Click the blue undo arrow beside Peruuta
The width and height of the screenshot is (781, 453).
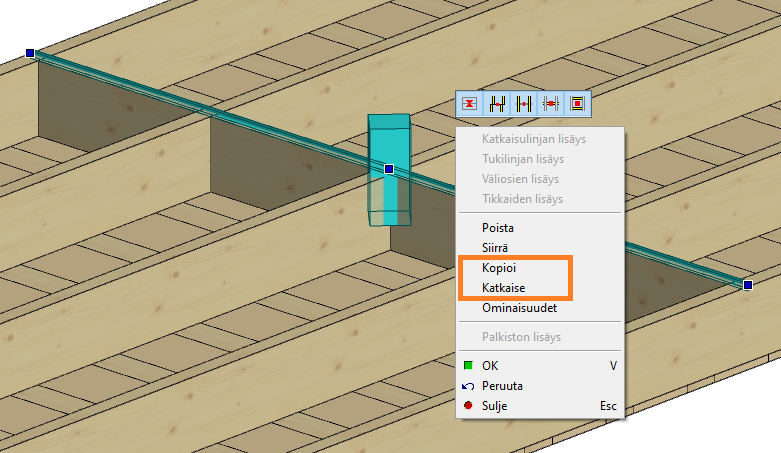click(x=468, y=386)
